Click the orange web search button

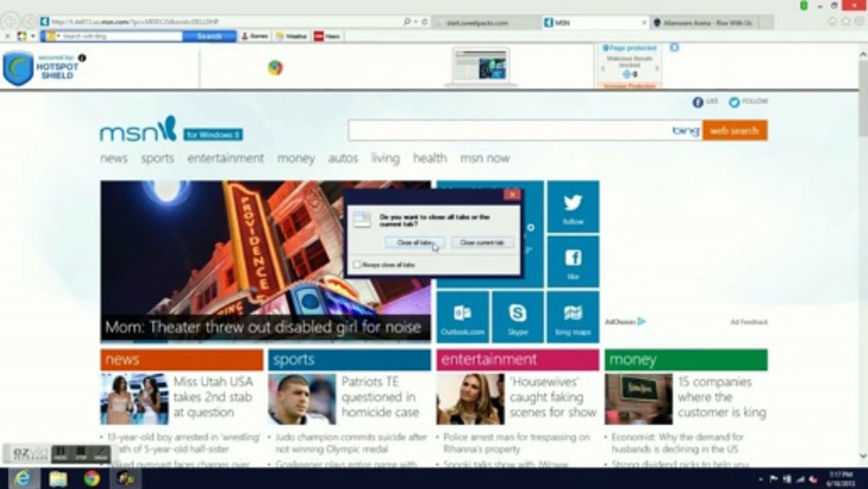point(735,130)
